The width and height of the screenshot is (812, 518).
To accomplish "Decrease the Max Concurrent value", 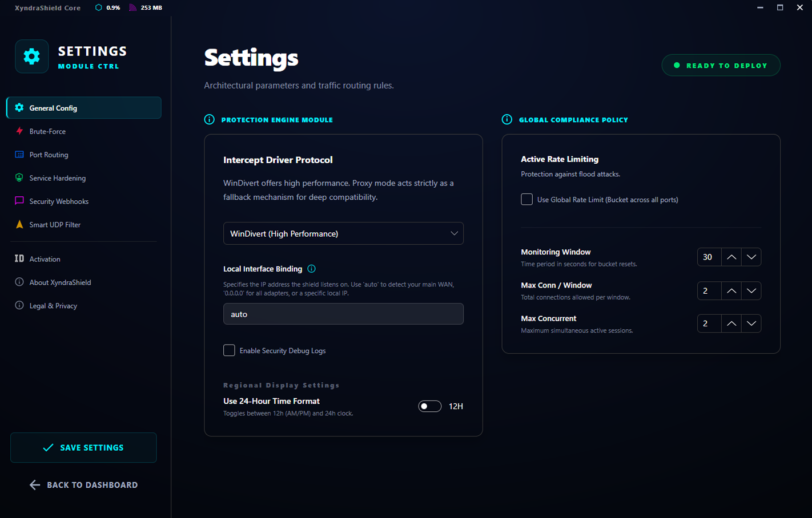I will point(751,323).
